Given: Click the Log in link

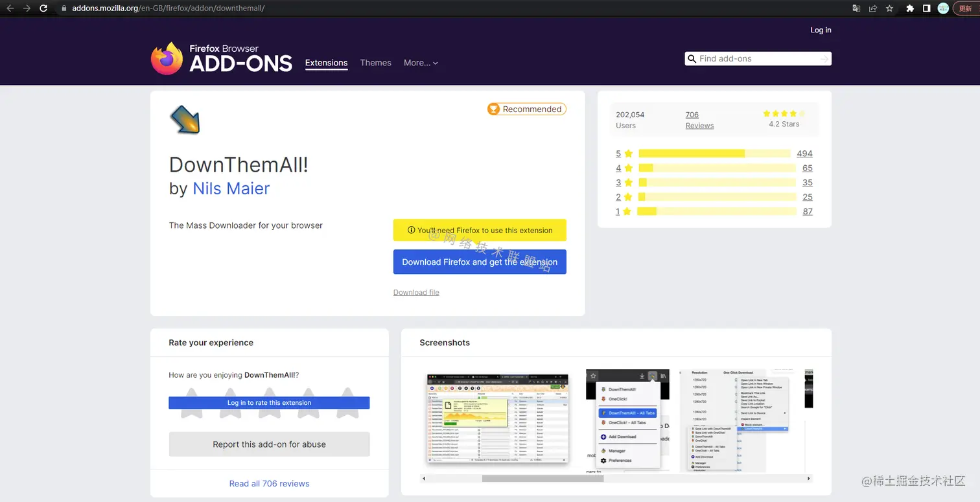Looking at the screenshot, I should point(821,30).
